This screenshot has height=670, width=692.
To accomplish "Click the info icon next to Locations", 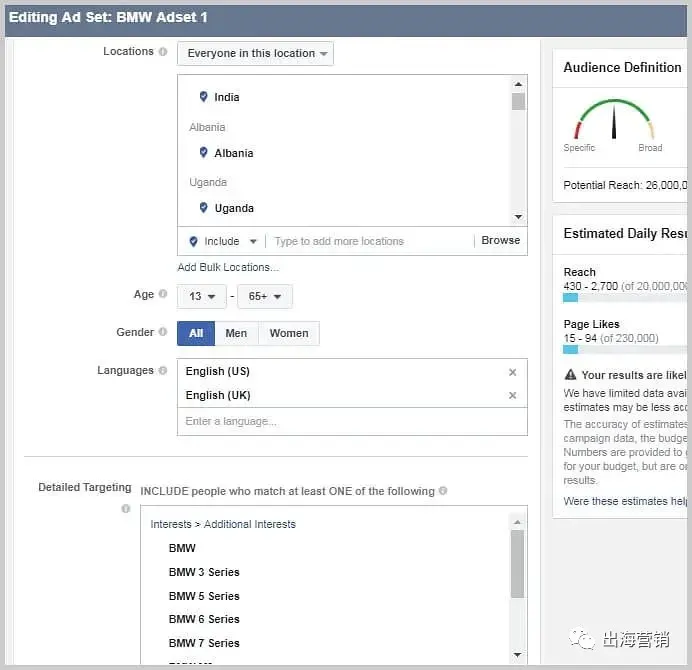I will 163,52.
